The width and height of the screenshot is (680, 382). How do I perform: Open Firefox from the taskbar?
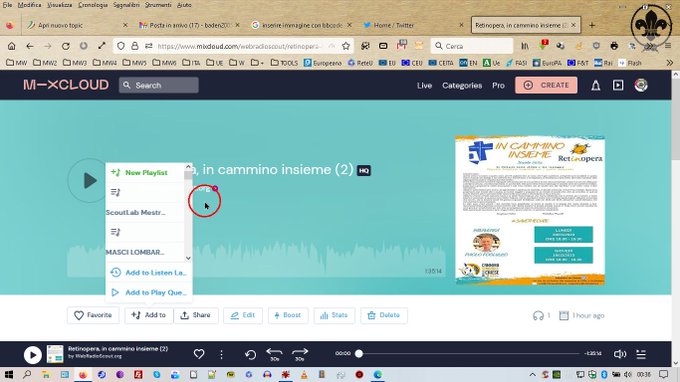[83, 374]
